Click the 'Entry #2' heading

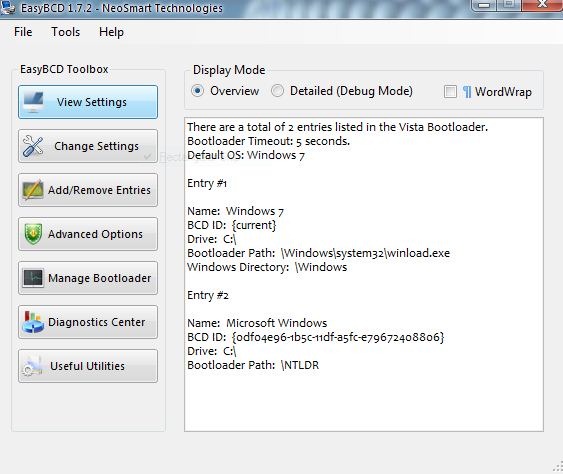coord(208,296)
